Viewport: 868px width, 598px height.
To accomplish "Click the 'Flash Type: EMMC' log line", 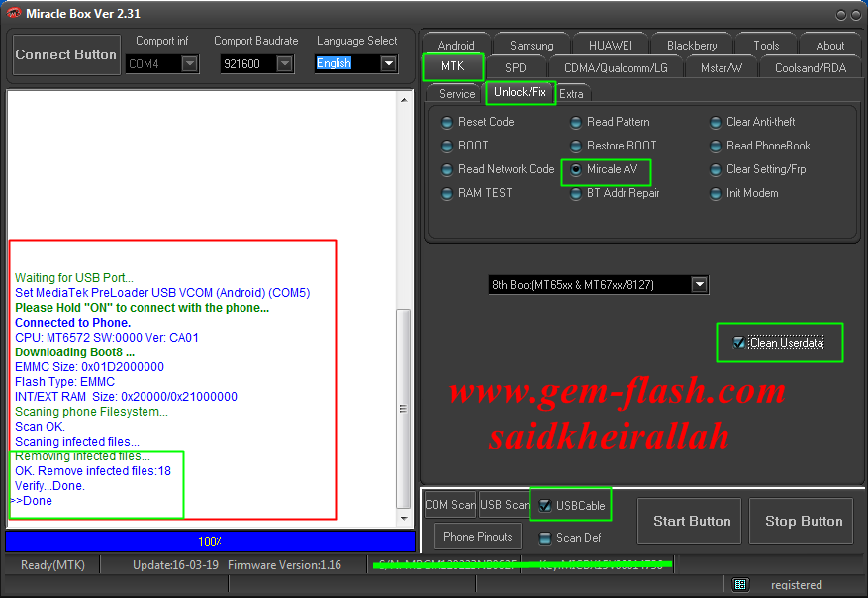I will click(64, 382).
